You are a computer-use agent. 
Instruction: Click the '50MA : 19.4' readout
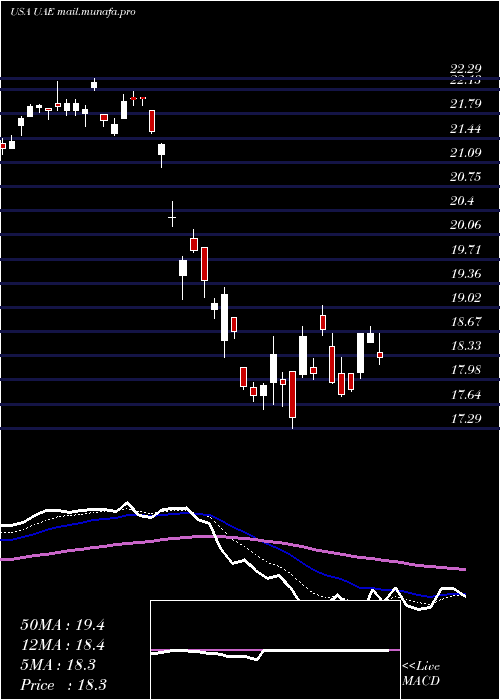pyautogui.click(x=62, y=625)
